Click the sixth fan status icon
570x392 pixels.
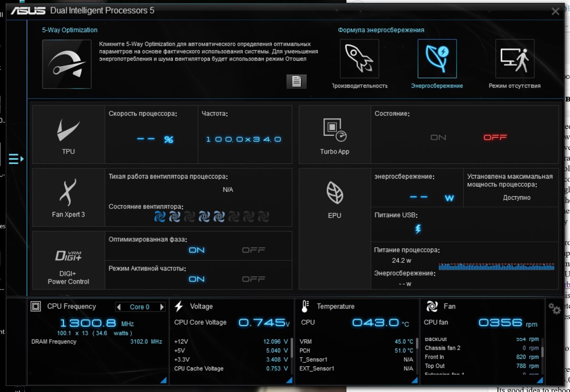pyautogui.click(x=234, y=216)
